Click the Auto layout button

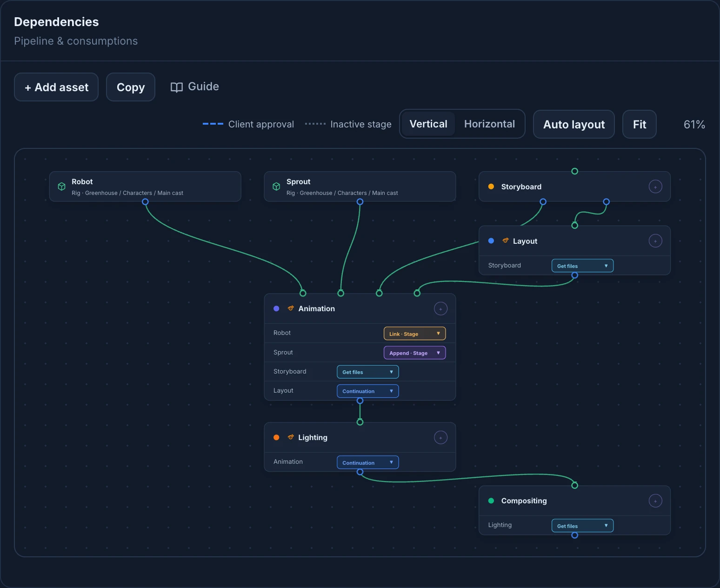pos(574,124)
